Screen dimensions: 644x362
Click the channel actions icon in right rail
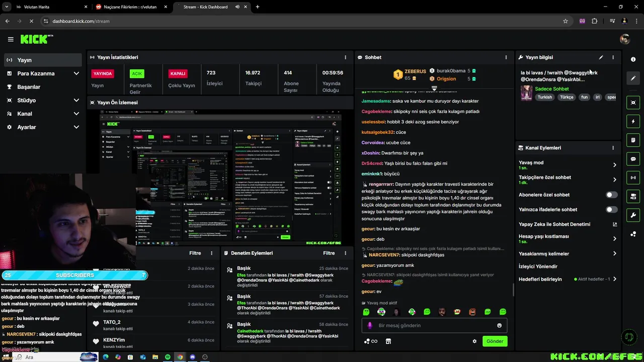pos(633,196)
